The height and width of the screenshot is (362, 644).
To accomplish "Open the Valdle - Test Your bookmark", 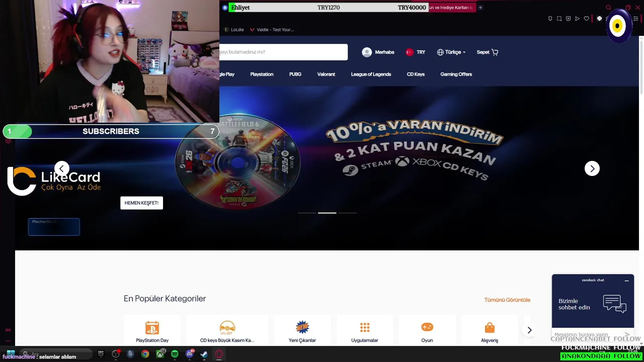I will coord(272,30).
